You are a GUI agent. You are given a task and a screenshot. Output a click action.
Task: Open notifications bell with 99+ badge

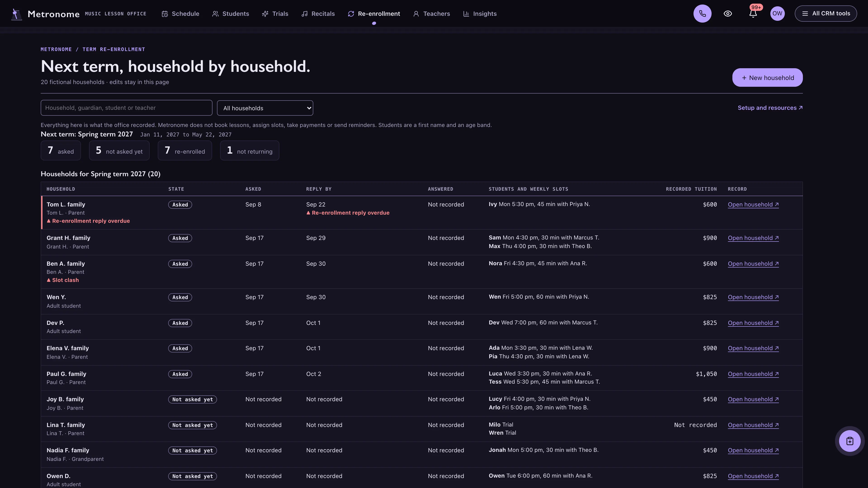pos(753,14)
